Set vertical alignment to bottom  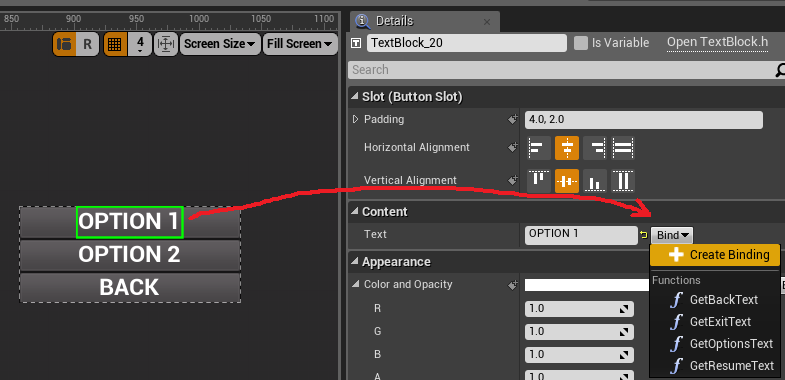pos(595,181)
